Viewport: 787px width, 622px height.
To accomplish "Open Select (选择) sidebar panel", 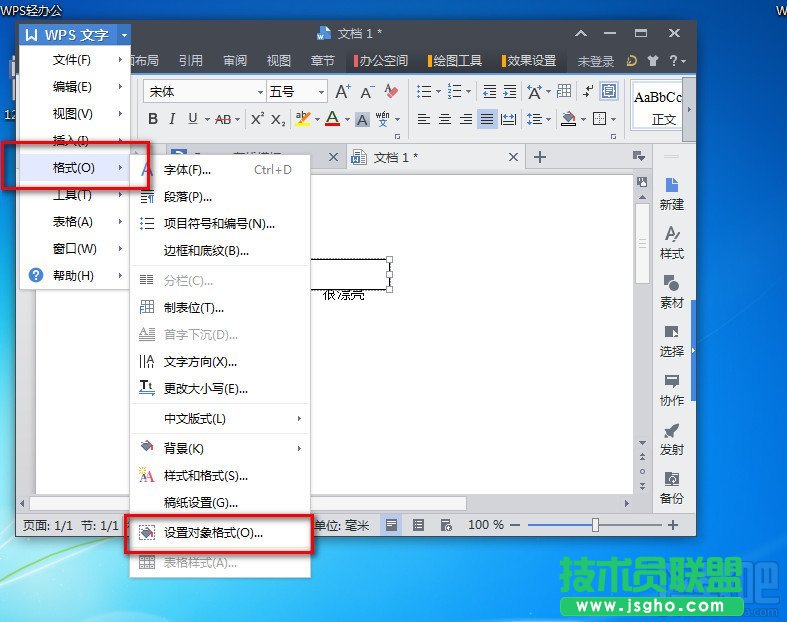I will [x=672, y=340].
